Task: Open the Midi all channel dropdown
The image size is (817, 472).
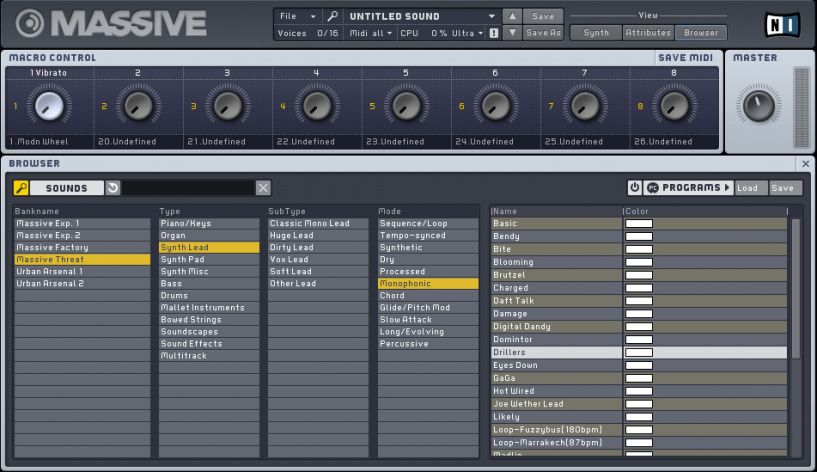Action: (x=370, y=33)
